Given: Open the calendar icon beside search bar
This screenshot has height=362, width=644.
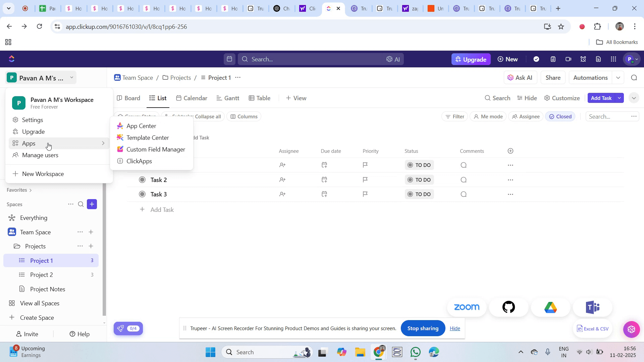Looking at the screenshot, I should point(229,59).
